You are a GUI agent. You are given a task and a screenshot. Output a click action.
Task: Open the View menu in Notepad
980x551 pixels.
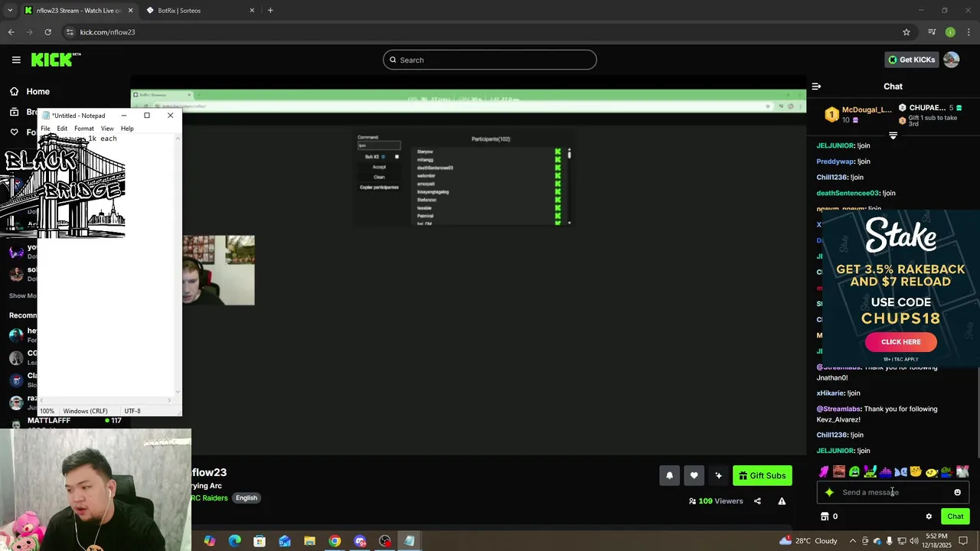click(107, 129)
